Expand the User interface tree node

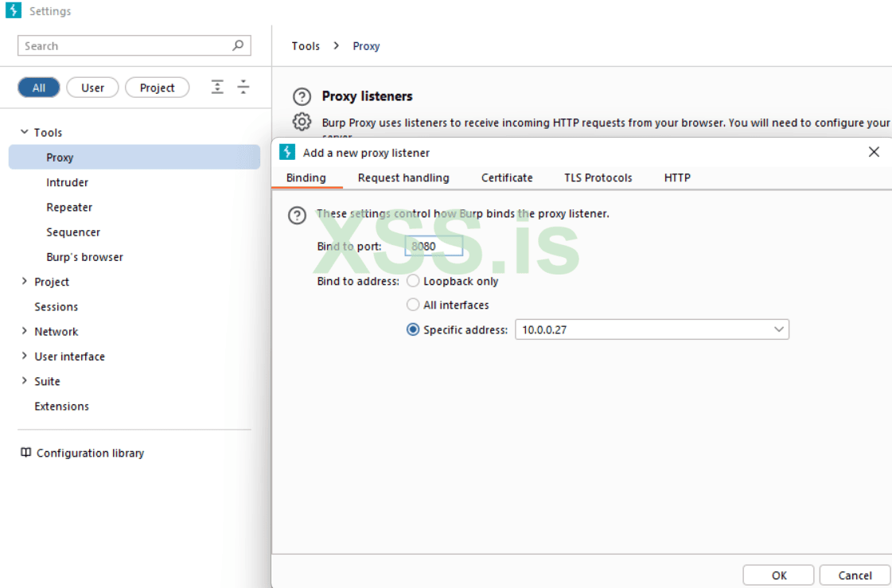pos(25,356)
